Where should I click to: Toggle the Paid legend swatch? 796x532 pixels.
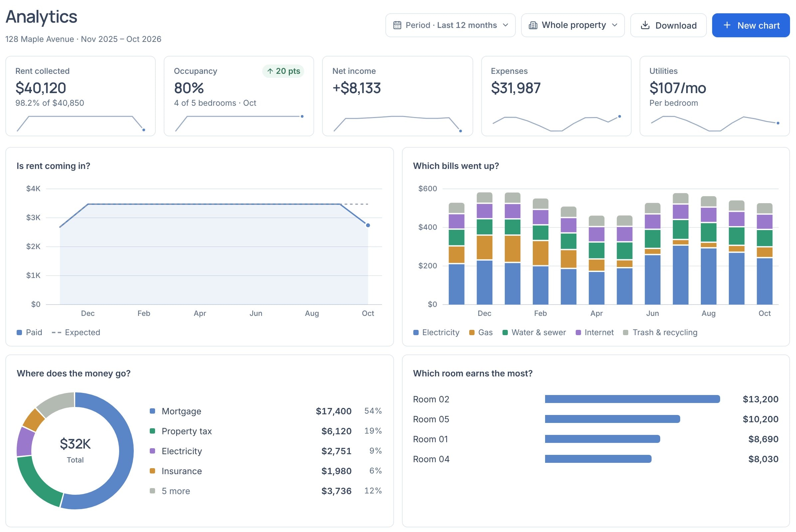[x=19, y=332]
